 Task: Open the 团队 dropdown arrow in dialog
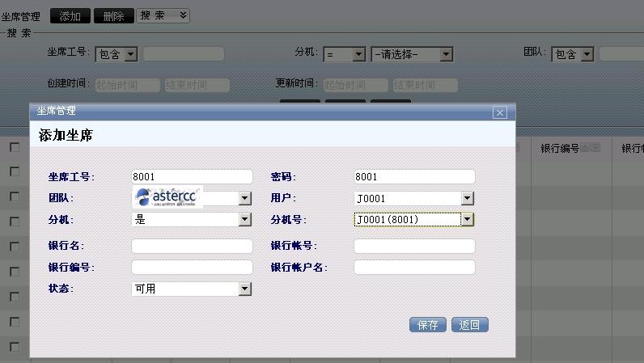coord(244,198)
